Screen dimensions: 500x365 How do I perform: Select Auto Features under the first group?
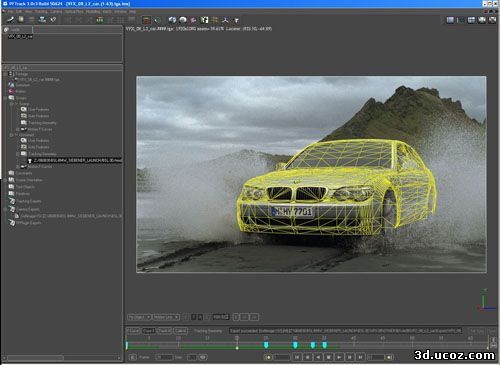(35, 116)
